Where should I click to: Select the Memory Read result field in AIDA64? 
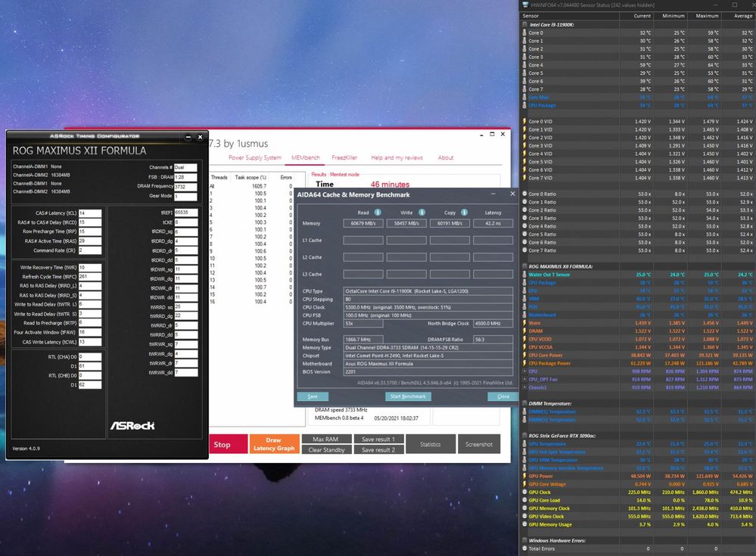[x=363, y=224]
